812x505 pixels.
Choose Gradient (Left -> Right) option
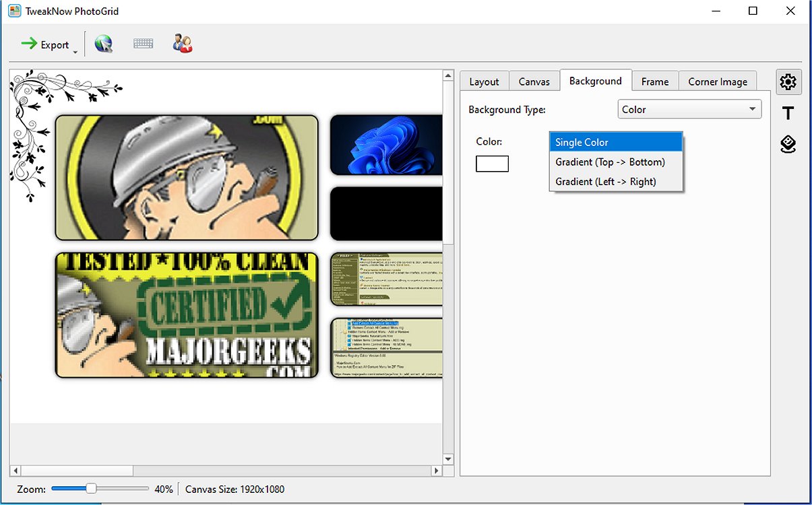(x=617, y=181)
